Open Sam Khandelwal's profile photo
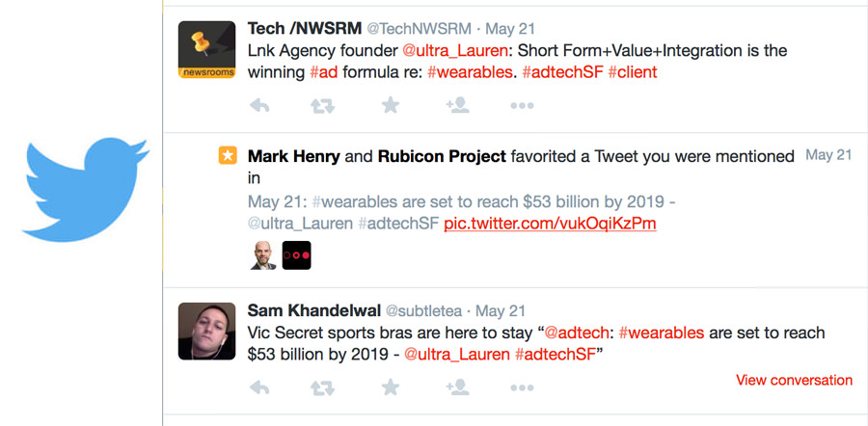Image resolution: width=868 pixels, height=426 pixels. (x=207, y=332)
